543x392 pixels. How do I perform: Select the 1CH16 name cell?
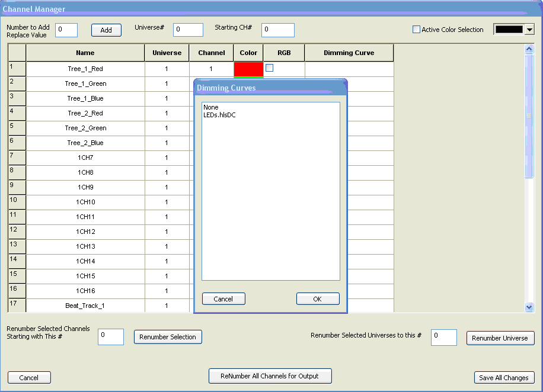[x=85, y=291]
